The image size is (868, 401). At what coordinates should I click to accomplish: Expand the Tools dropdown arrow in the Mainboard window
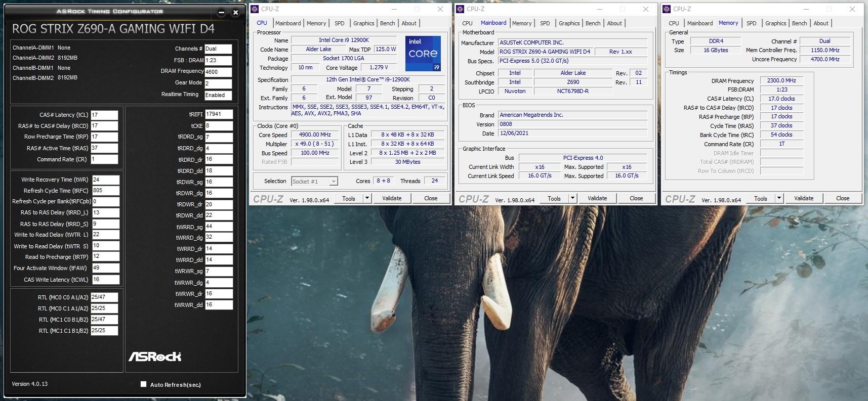click(572, 198)
